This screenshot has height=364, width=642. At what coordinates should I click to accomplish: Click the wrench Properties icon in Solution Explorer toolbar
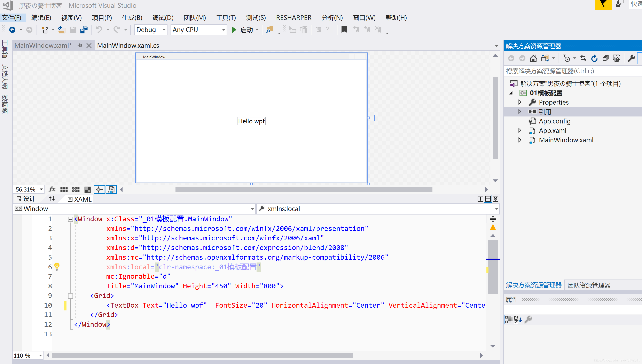[x=631, y=58]
